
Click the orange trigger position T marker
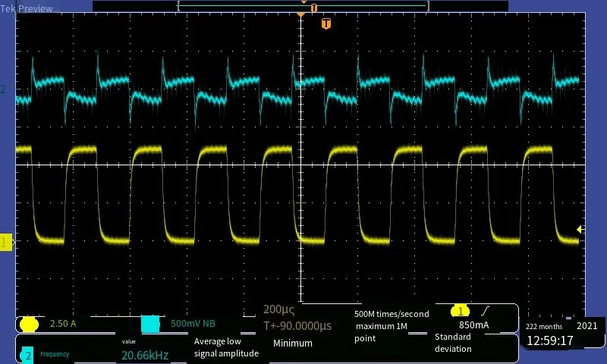(326, 24)
